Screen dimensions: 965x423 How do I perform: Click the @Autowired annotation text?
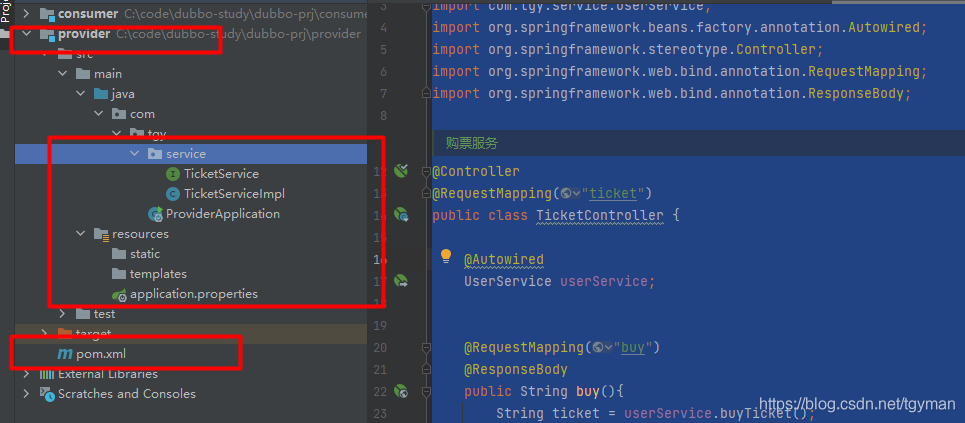tap(503, 259)
